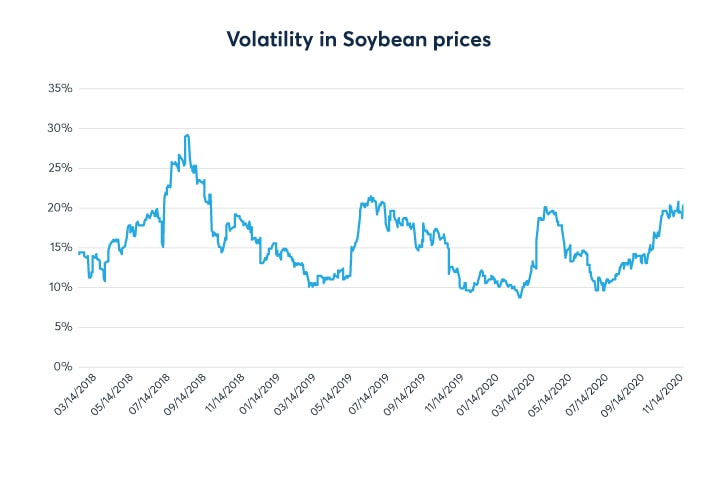Click the 5% y-axis label
Viewport: 720px width, 500px height.
pyautogui.click(x=62, y=327)
